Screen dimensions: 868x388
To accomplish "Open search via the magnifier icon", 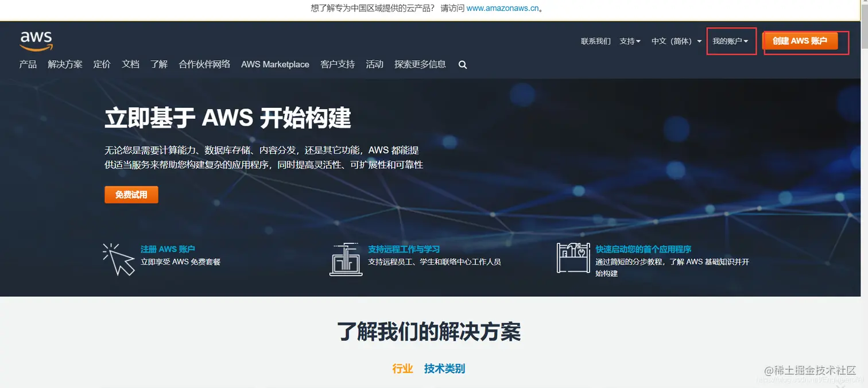I will [x=463, y=64].
